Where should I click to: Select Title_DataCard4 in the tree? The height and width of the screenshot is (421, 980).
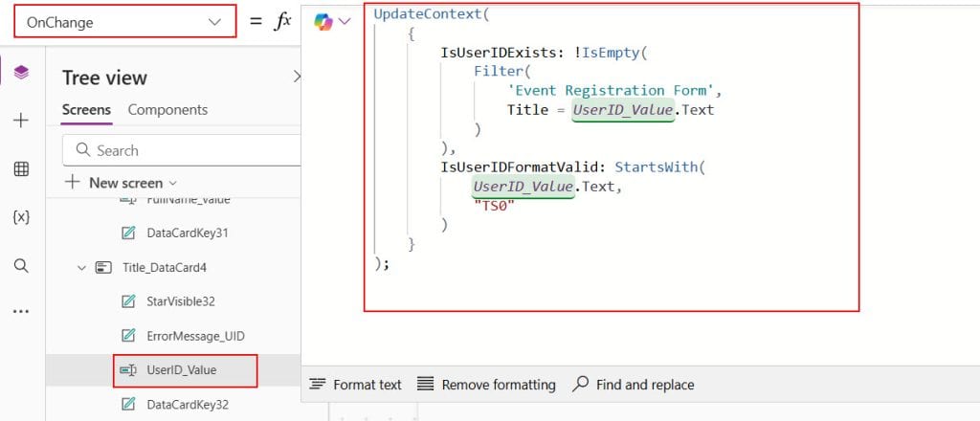(x=165, y=267)
